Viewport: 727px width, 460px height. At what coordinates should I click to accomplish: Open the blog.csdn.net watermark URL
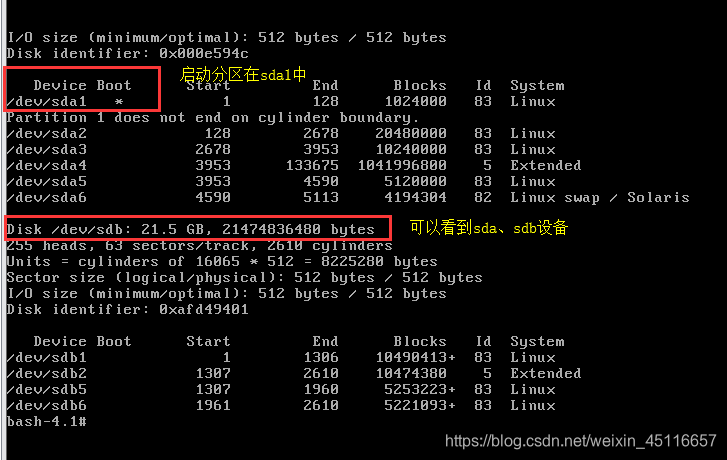point(580,441)
